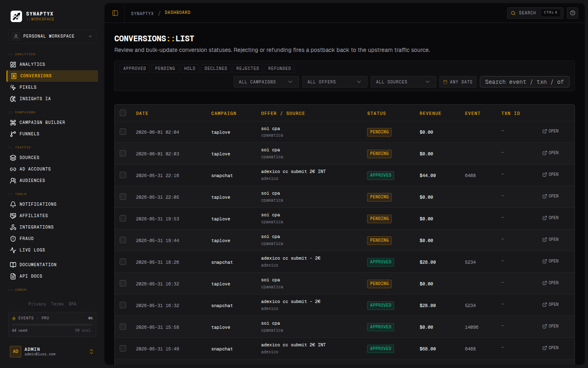Click the $44.00 revenue value
The width and height of the screenshot is (588, 368).
pyautogui.click(x=428, y=176)
